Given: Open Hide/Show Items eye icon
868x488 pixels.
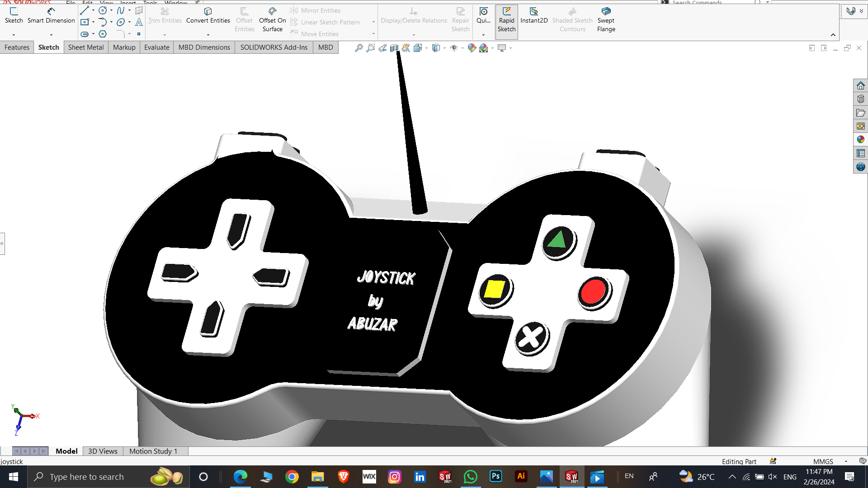Looking at the screenshot, I should click(453, 48).
